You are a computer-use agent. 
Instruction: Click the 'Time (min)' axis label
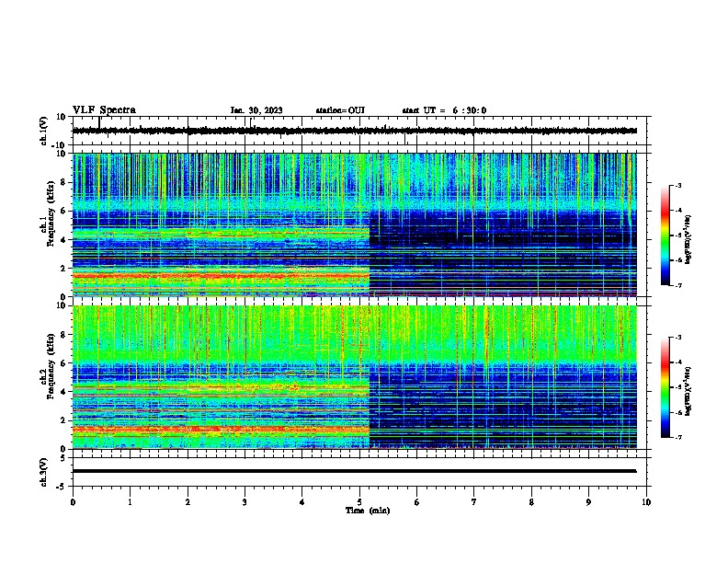coord(368,511)
